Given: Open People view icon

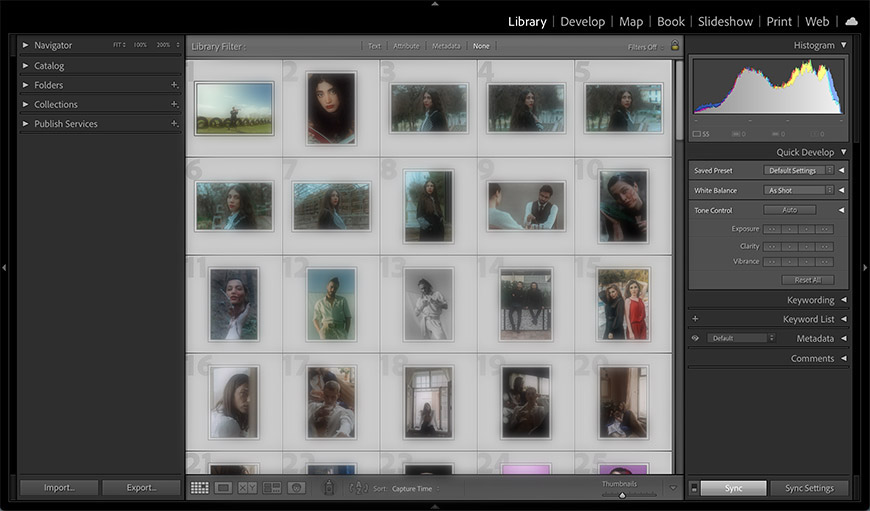Looking at the screenshot, I should pyautogui.click(x=296, y=488).
